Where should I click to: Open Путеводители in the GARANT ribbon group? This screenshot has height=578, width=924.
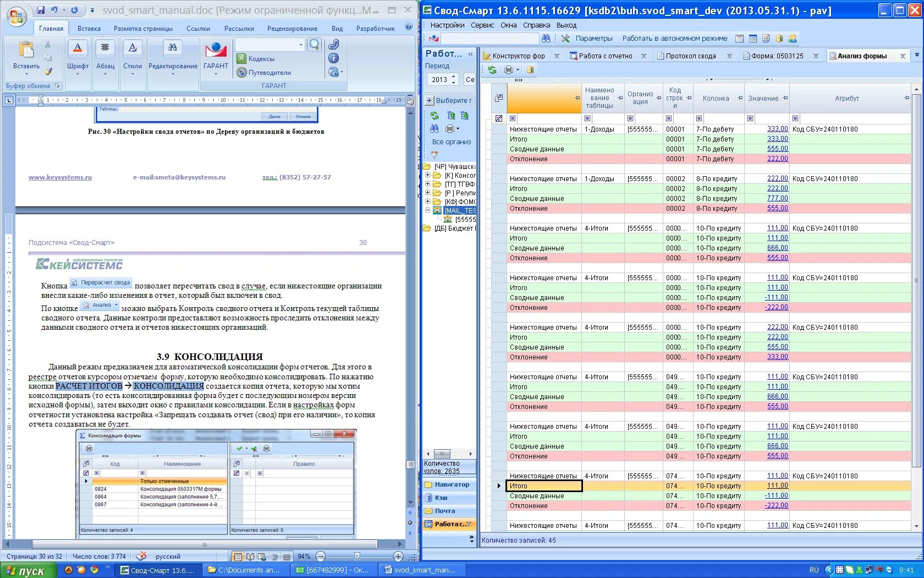point(264,73)
